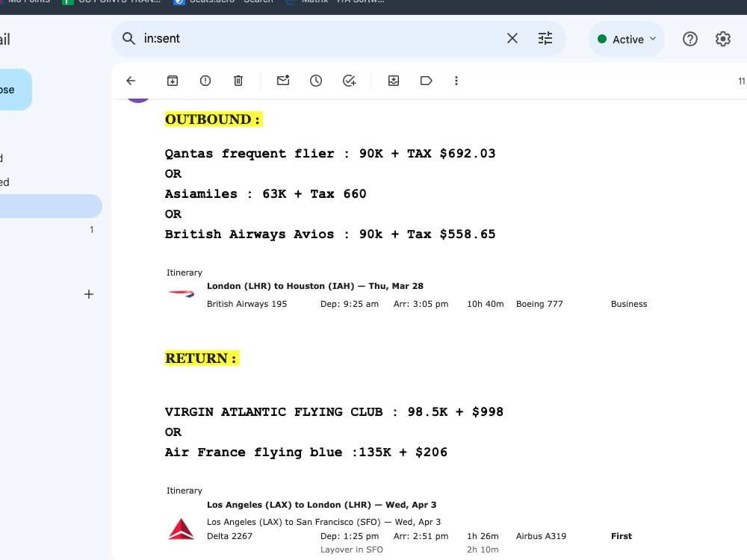Image resolution: width=747 pixels, height=560 pixels.
Task: Click the RETURN highlighted heading
Action: [x=202, y=358]
